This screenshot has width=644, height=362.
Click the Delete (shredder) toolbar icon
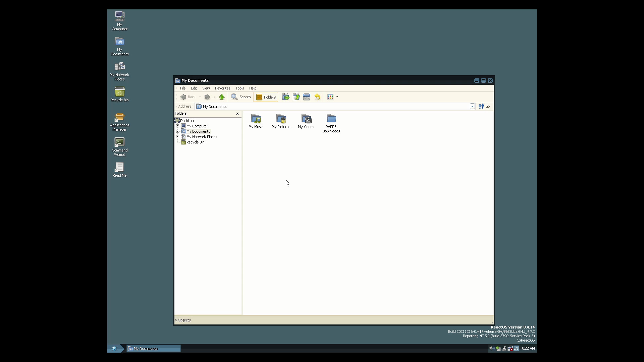click(307, 97)
